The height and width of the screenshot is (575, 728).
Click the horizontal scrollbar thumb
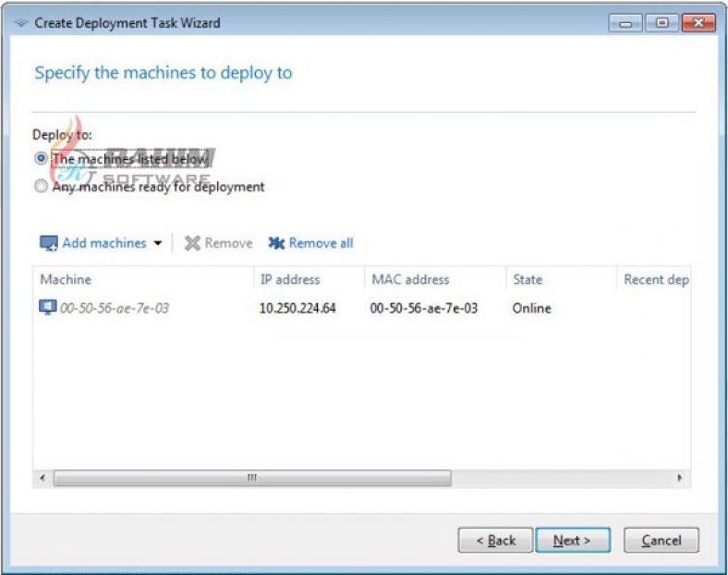252,478
